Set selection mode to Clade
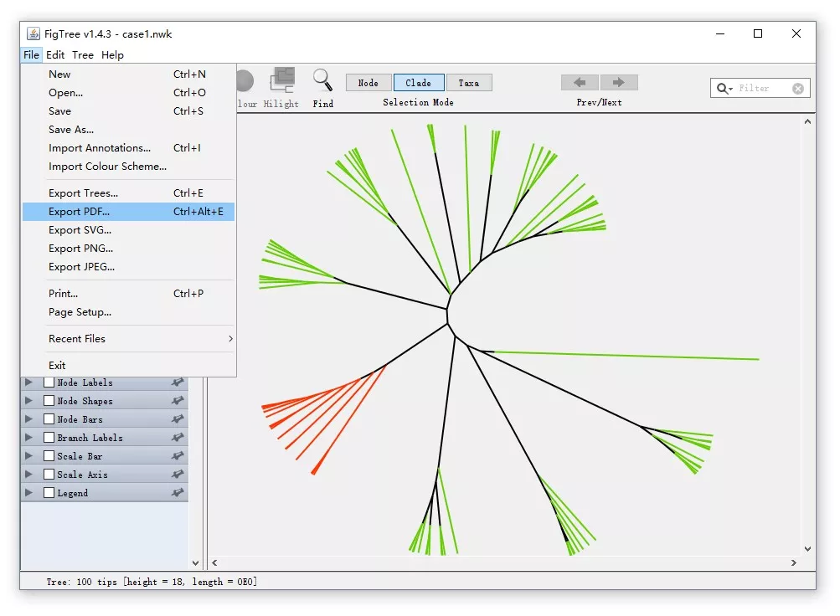Screen dimensions: 840x616 (419, 83)
